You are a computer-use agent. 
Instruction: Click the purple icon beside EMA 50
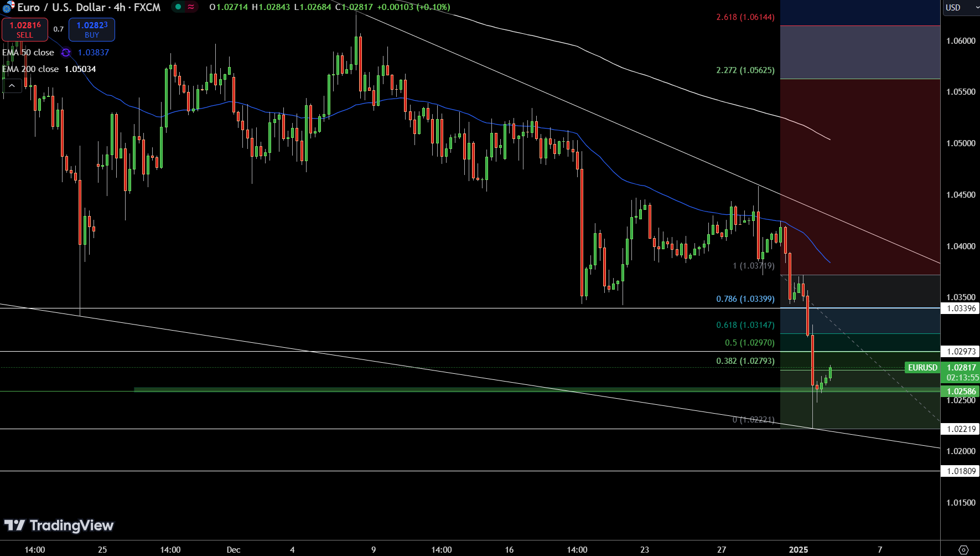click(66, 53)
